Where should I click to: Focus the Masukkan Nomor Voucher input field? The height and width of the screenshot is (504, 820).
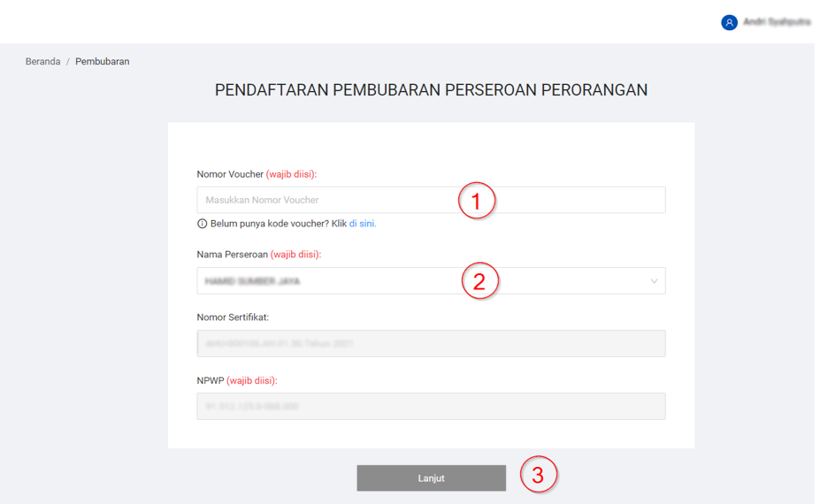(327, 200)
